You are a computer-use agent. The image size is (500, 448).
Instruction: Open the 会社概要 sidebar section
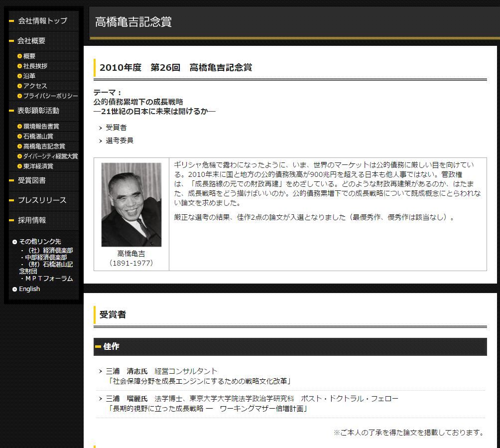coord(31,40)
